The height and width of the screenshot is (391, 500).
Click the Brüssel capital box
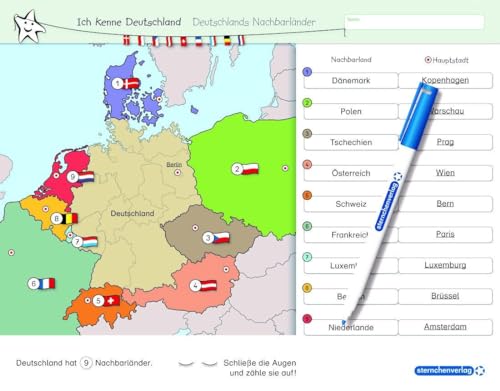(445, 296)
